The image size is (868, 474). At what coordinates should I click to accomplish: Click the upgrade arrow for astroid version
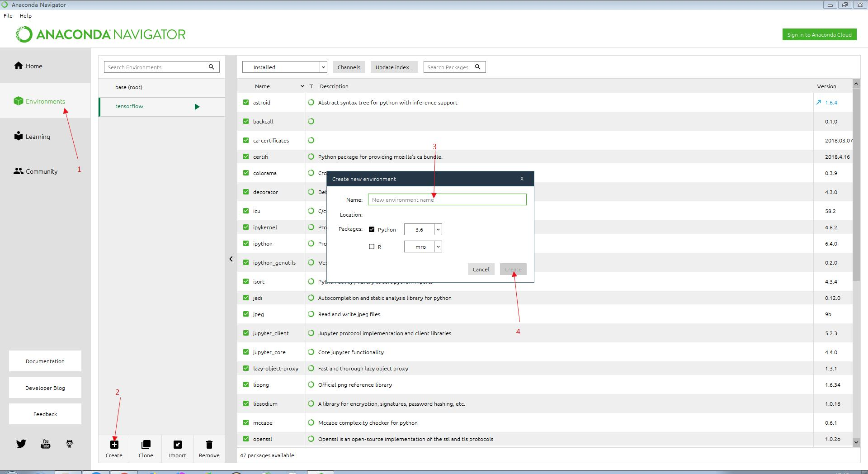tap(818, 102)
